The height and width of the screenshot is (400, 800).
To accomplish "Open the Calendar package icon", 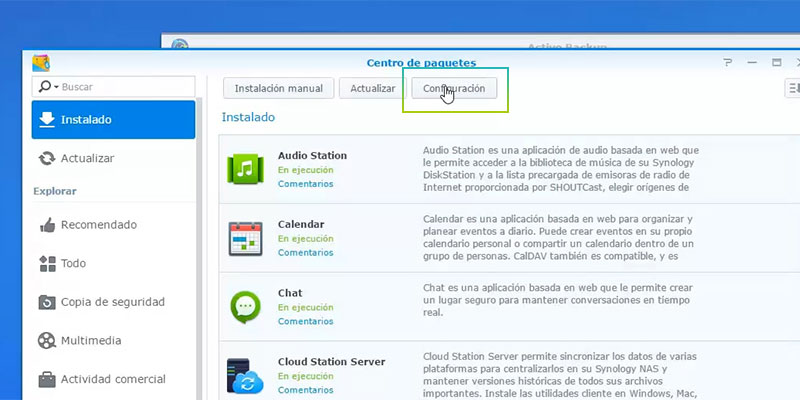I will pos(245,238).
